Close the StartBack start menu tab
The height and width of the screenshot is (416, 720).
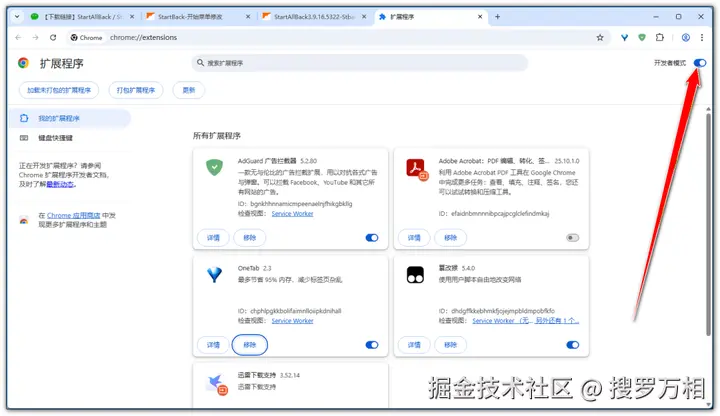pos(248,17)
